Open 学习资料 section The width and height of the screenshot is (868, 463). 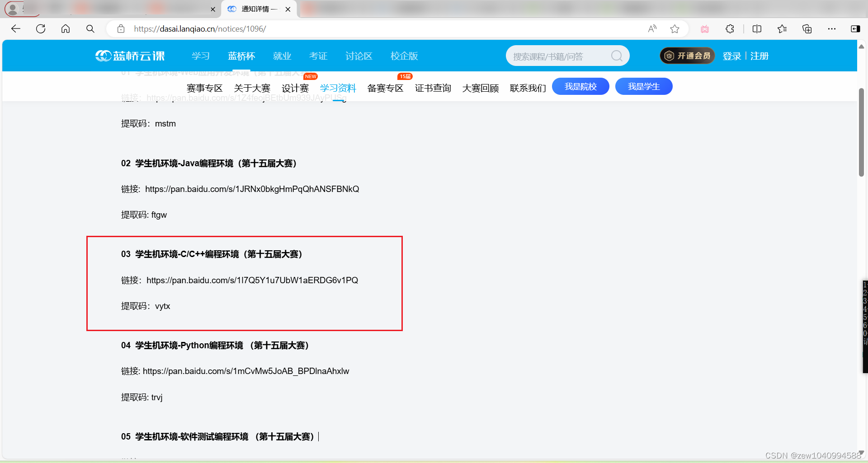coord(338,88)
